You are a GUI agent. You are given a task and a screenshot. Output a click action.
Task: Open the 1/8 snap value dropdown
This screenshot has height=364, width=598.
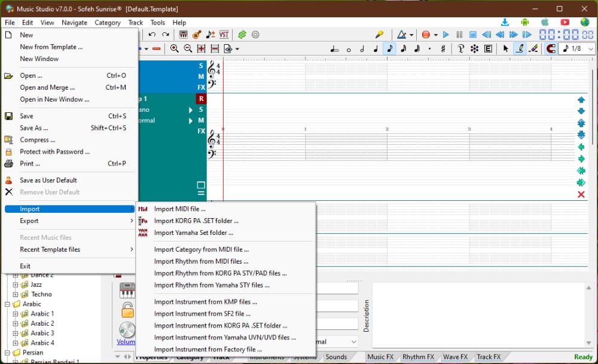[x=591, y=49]
